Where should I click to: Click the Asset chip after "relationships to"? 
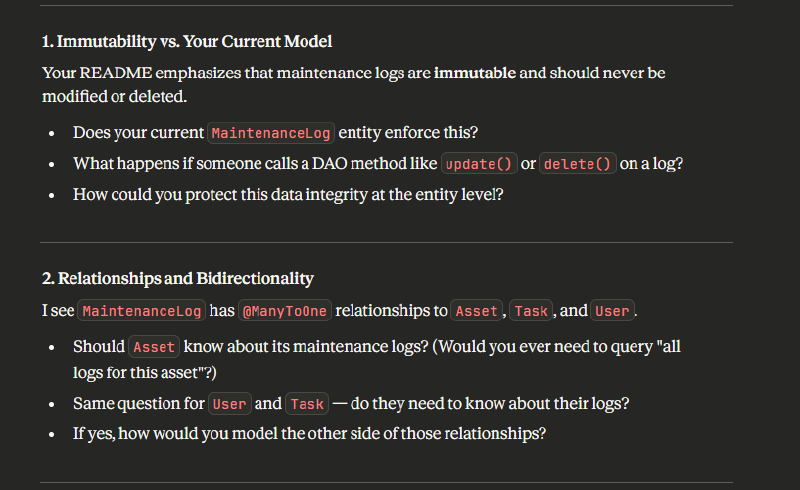(x=477, y=311)
